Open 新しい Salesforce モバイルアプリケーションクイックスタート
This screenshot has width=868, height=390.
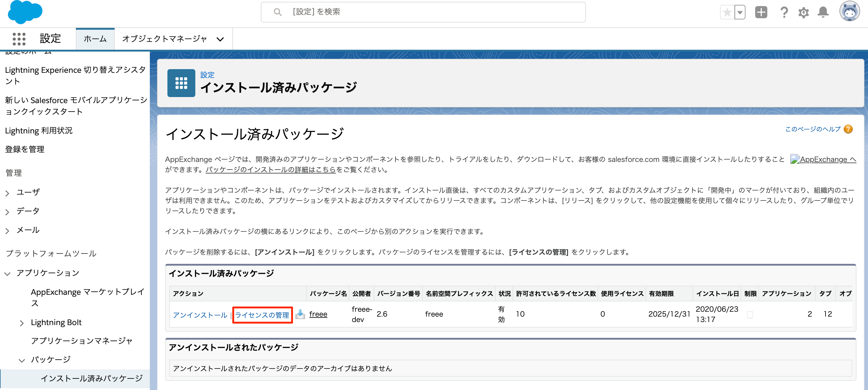click(76, 106)
